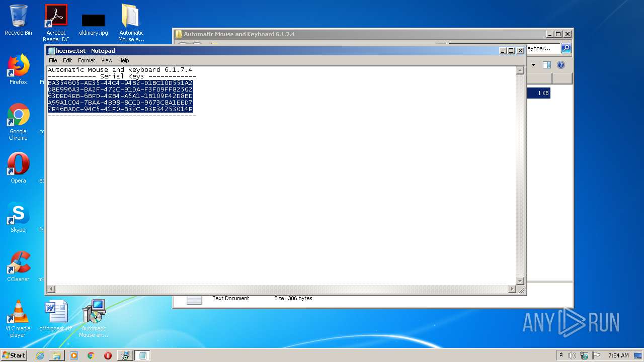The width and height of the screenshot is (644, 362).
Task: Click the Notepad license.txt title bar
Action: point(272,50)
